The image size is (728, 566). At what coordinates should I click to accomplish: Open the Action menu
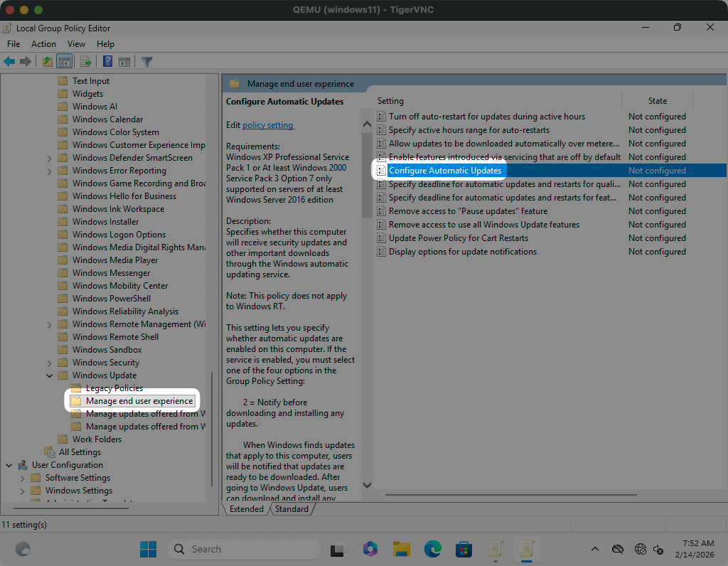pos(43,44)
